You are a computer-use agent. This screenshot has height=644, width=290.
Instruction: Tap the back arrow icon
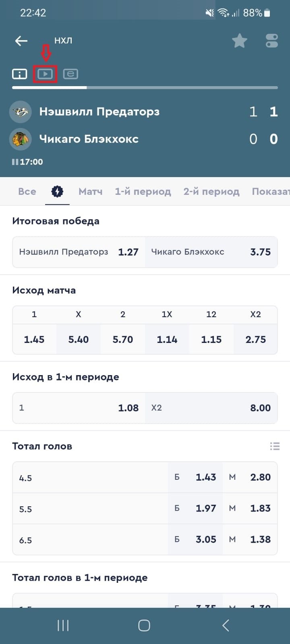point(21,41)
